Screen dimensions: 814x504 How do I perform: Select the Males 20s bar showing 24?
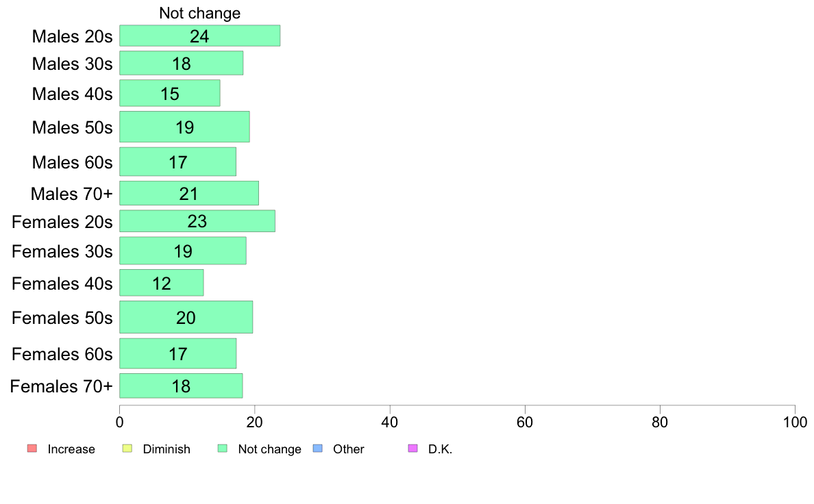click(x=200, y=36)
